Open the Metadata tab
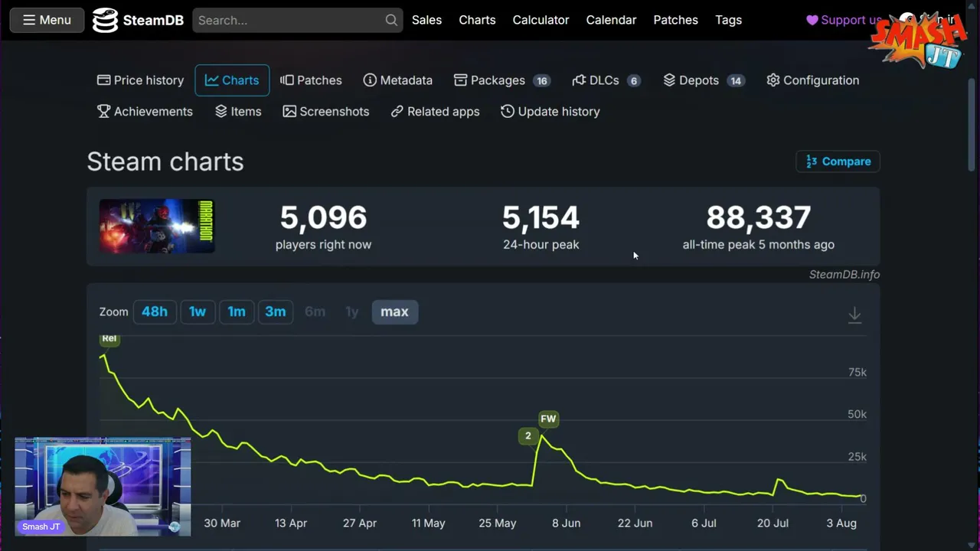Image resolution: width=980 pixels, height=551 pixels. point(397,80)
